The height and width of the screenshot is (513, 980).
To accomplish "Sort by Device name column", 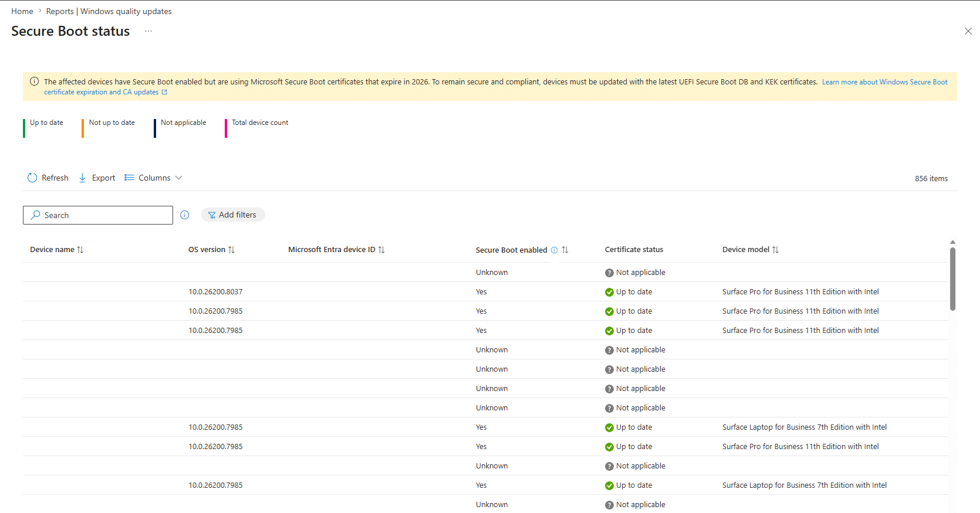I will (x=80, y=250).
